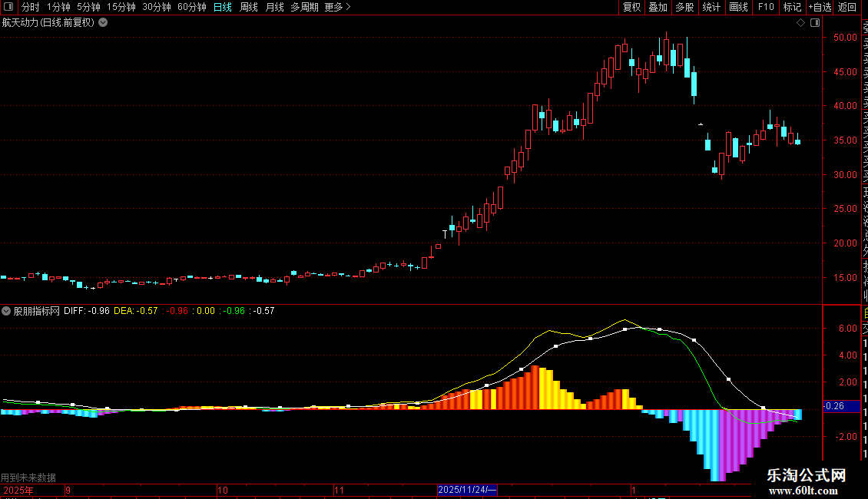Expand dropdown next to 航天动力 title
The height and width of the screenshot is (499, 868).
(103, 23)
